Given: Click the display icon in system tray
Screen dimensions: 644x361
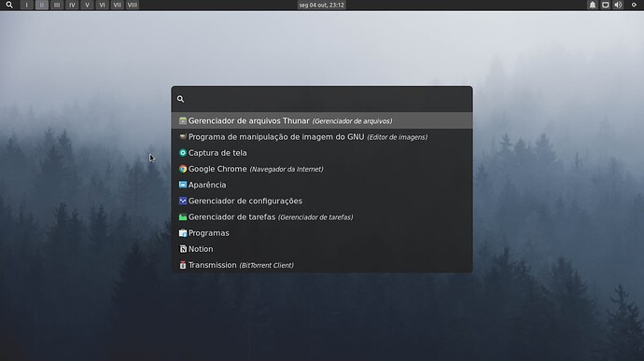Looking at the screenshot, I should [x=606, y=5].
